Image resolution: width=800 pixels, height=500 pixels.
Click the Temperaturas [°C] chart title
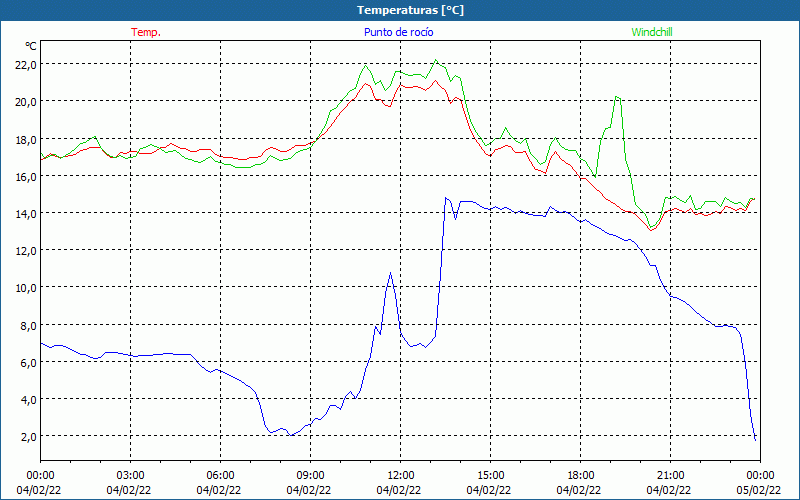(x=410, y=10)
